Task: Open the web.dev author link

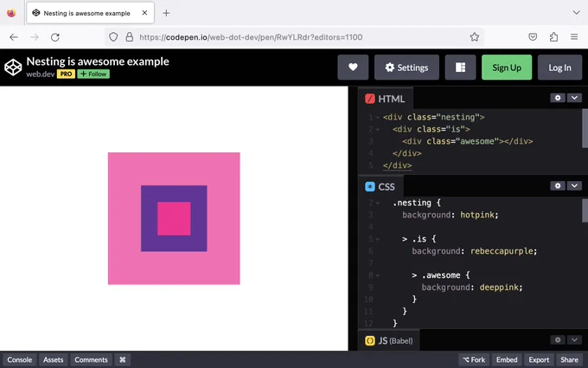Action: (x=41, y=74)
